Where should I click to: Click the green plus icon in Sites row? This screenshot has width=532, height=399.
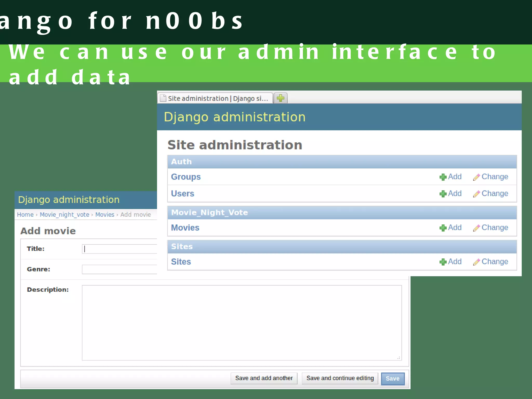[x=443, y=262]
